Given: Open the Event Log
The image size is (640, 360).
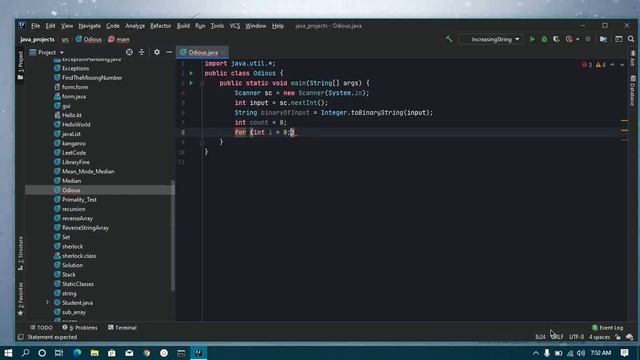Looking at the screenshot, I should pyautogui.click(x=607, y=327).
